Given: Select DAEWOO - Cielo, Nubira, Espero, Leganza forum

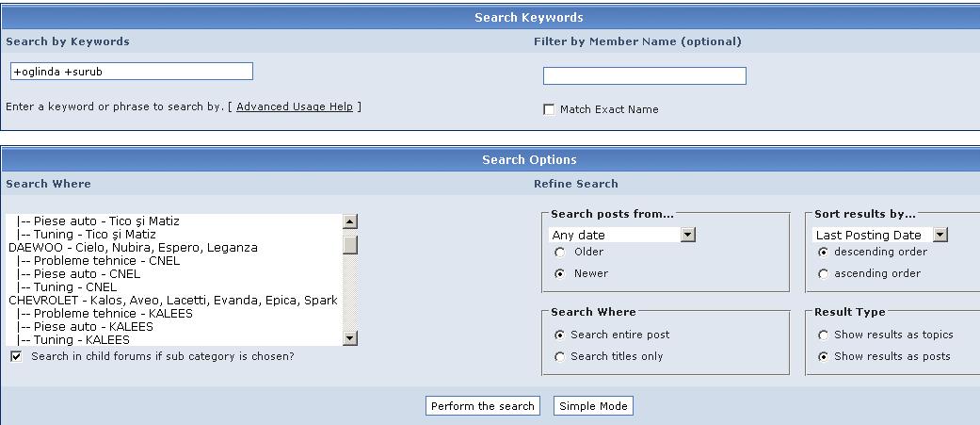Looking at the screenshot, I should point(133,248).
